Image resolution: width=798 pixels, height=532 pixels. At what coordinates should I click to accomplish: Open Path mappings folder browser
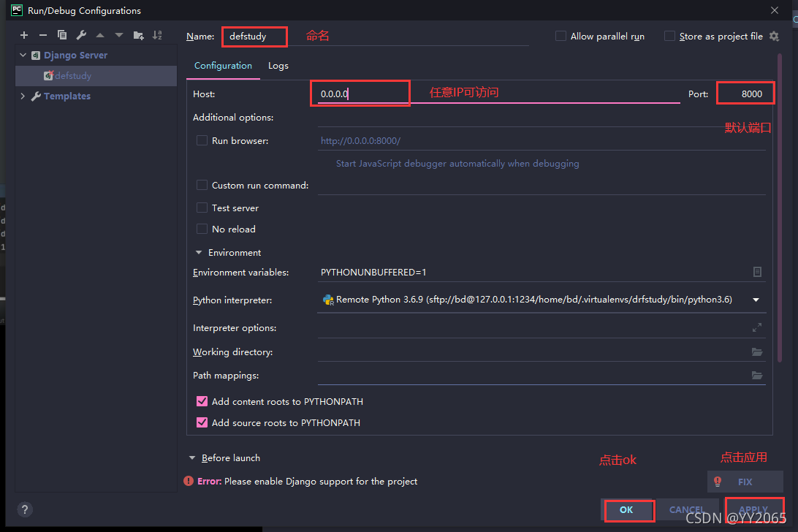(757, 375)
